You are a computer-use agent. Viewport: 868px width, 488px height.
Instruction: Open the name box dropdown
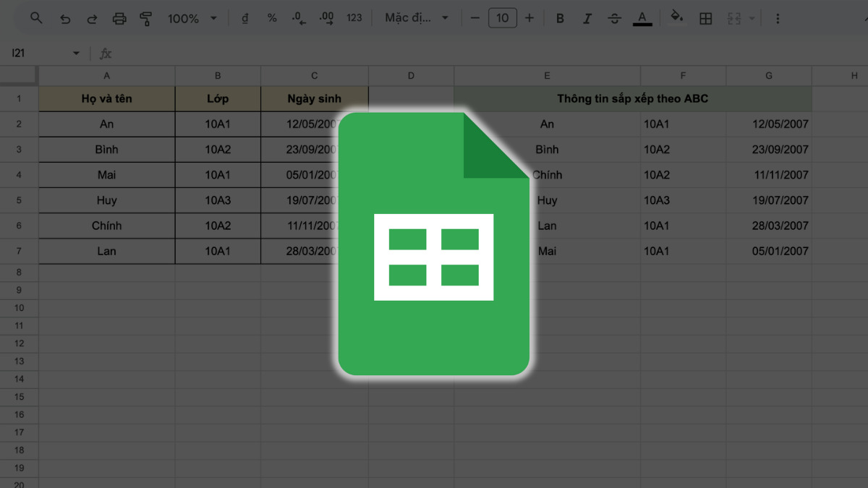[x=76, y=53]
